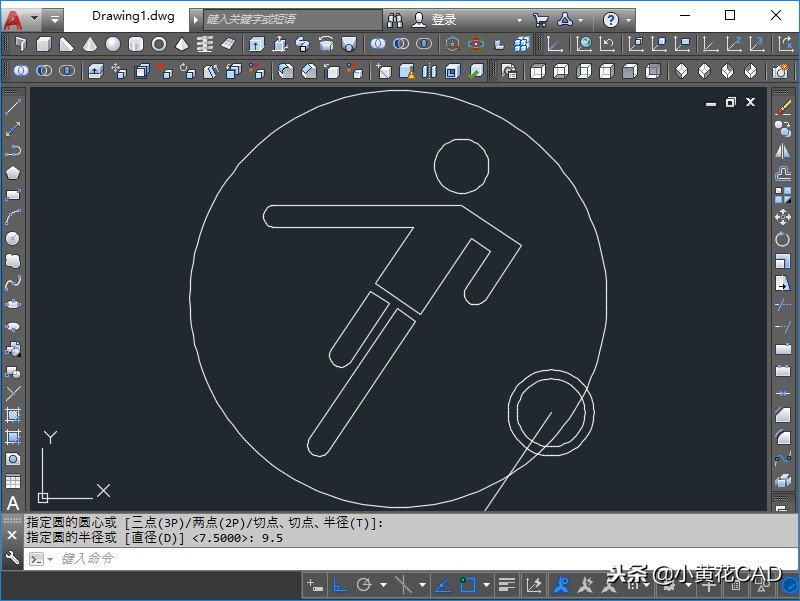Screen dimensions: 800x601
Task: Select the Polygon draw tool
Action: pos(13,173)
